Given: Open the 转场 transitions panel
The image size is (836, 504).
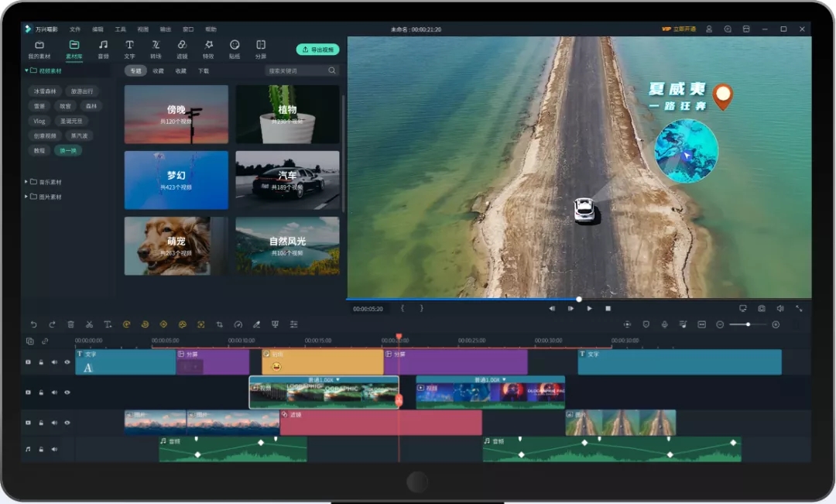Looking at the screenshot, I should (156, 49).
